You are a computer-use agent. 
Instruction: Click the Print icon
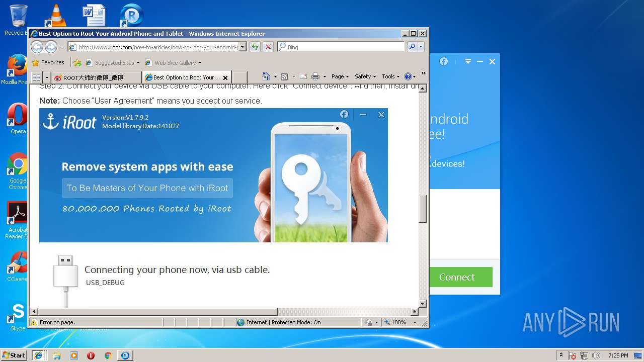point(315,76)
